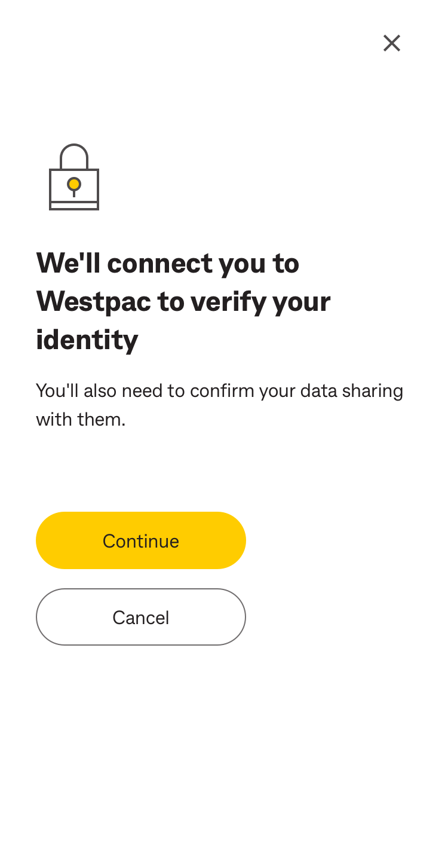Exit using the top-right cross icon

point(392,43)
